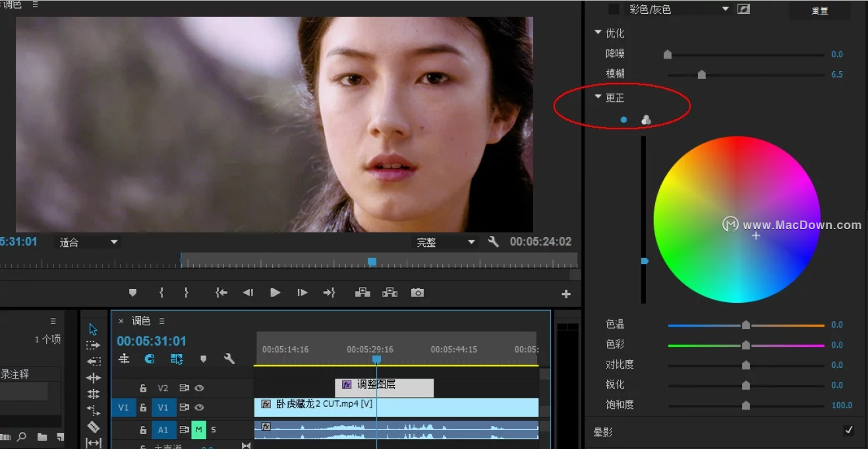Select the 调整图层 clip on V2
The width and height of the screenshot is (868, 449).
tap(384, 388)
